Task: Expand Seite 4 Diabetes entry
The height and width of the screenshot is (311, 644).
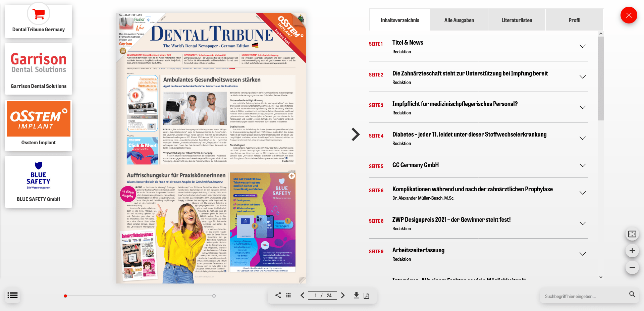Action: 583,138
